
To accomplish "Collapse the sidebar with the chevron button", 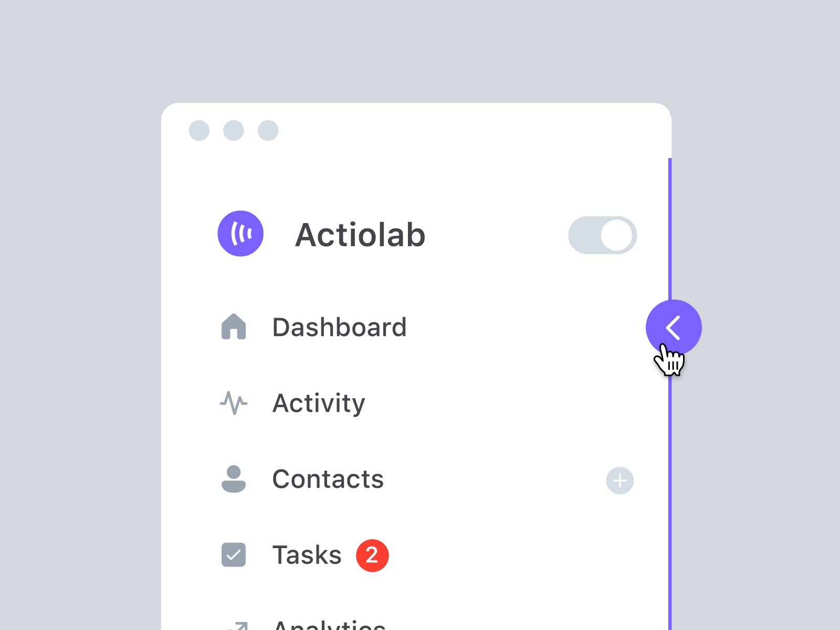I will 674,327.
